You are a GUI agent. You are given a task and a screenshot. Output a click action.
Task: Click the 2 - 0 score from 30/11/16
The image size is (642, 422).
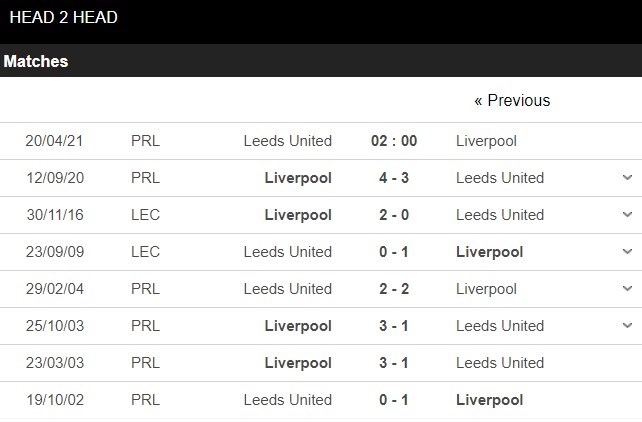pyautogui.click(x=393, y=215)
